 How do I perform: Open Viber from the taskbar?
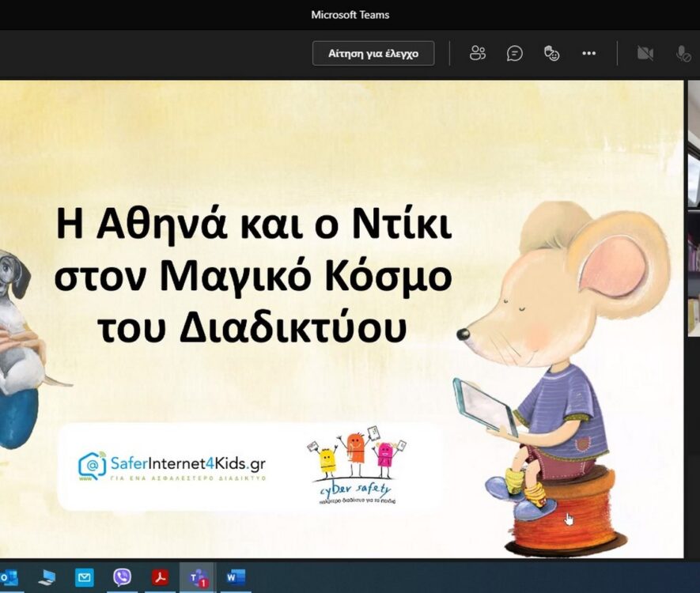click(x=122, y=577)
